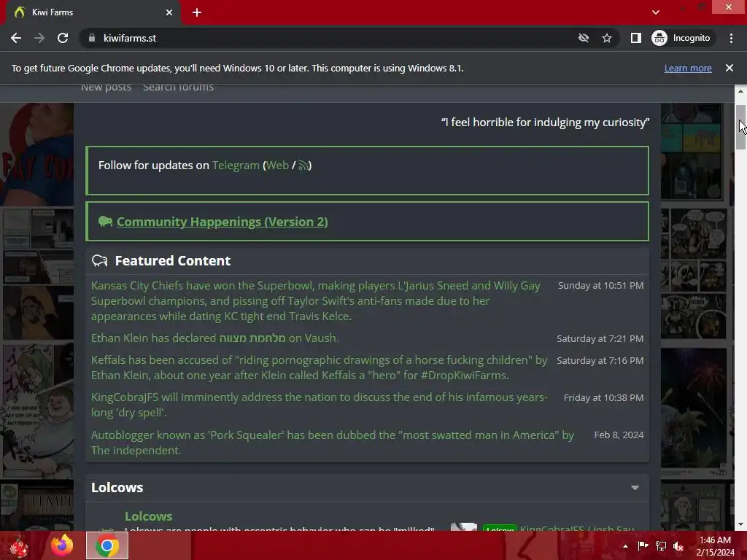Open the Incognito profile indicator

682,38
